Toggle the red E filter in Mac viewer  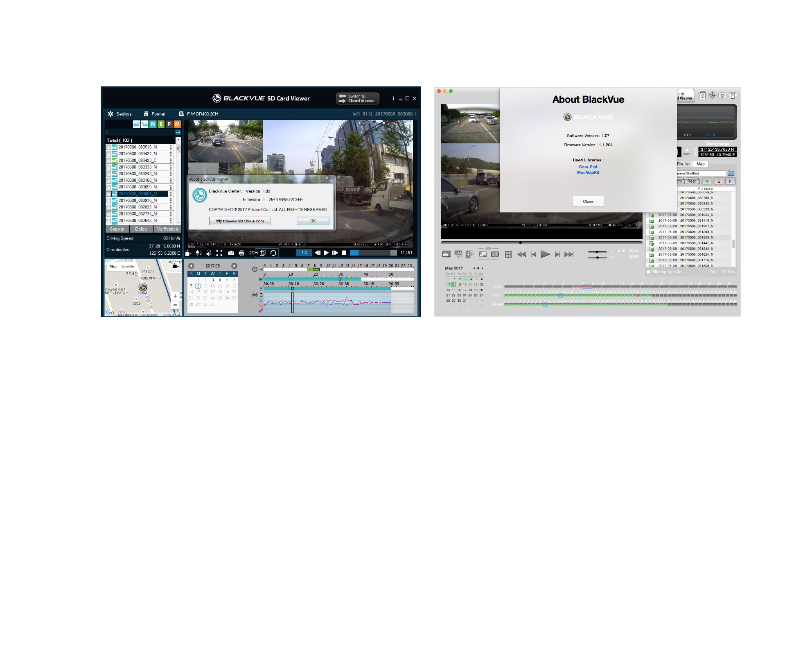(719, 181)
